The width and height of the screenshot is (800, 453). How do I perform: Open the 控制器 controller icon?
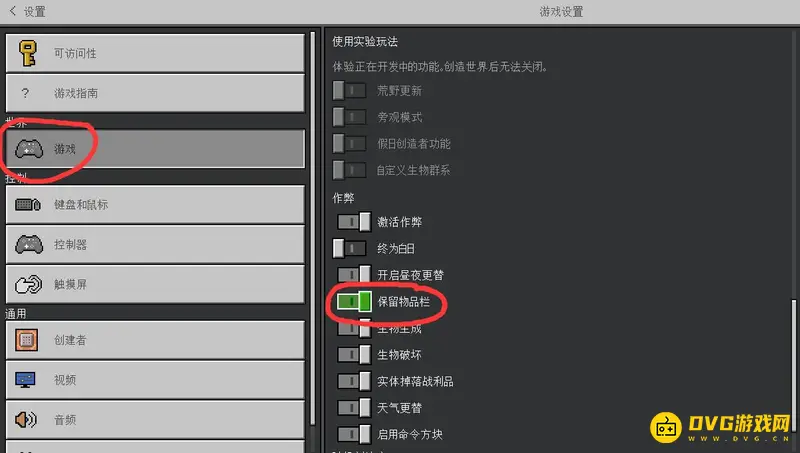[x=29, y=244]
